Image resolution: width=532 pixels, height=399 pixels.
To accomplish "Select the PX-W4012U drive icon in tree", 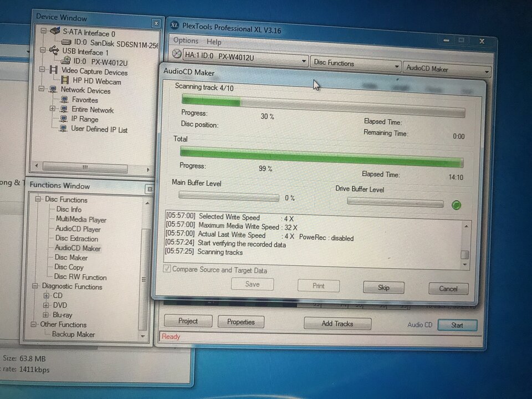I will pos(66,60).
